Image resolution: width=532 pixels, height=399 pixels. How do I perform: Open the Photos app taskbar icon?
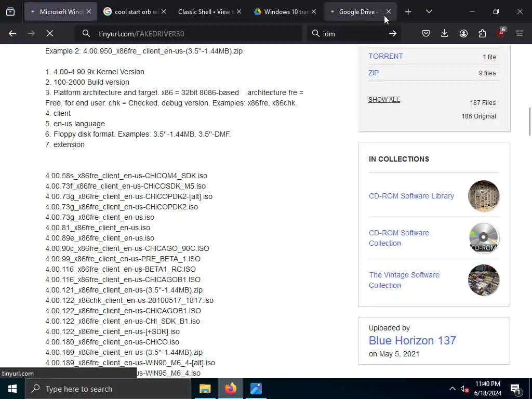(x=256, y=389)
